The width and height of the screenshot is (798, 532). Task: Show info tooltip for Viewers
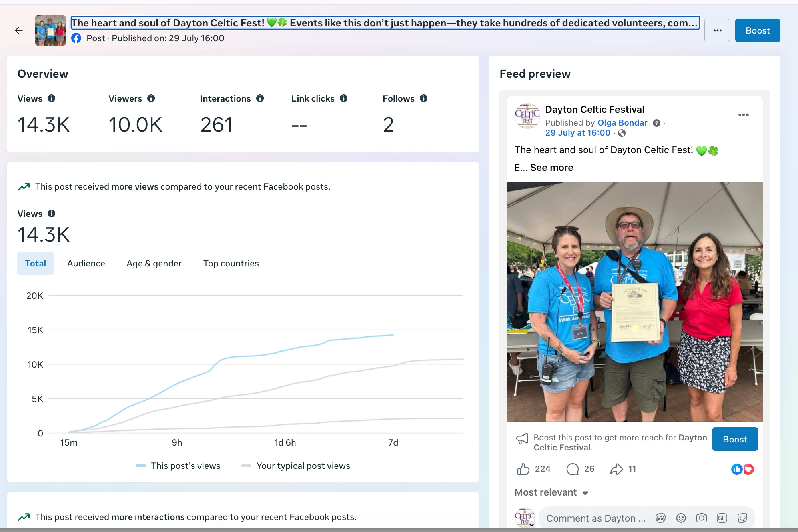click(x=151, y=98)
